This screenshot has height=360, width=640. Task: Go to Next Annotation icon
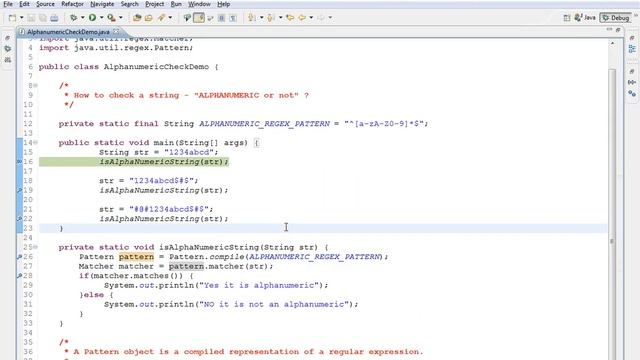(x=252, y=18)
